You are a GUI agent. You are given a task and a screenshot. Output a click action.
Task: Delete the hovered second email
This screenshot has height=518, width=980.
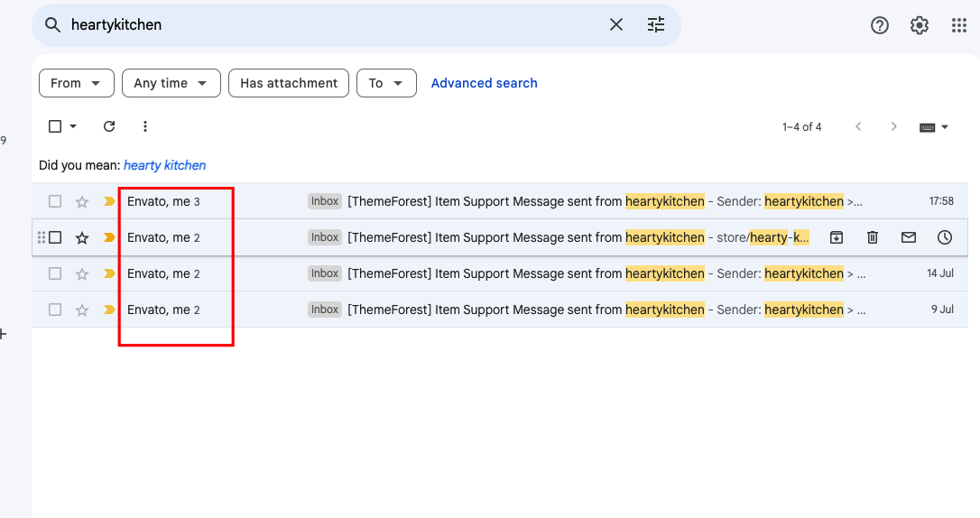click(873, 237)
